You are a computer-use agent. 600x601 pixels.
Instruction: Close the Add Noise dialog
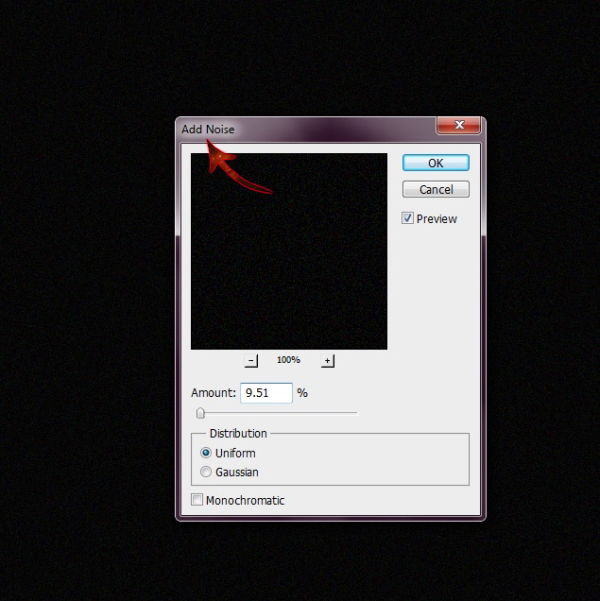coord(459,125)
